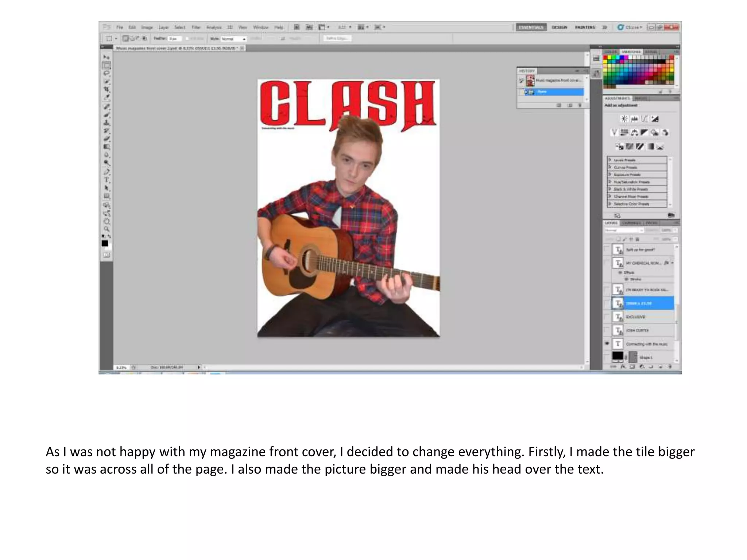Select the Dodge tool
Image resolution: width=747 pixels, height=560 pixels.
pyautogui.click(x=107, y=163)
